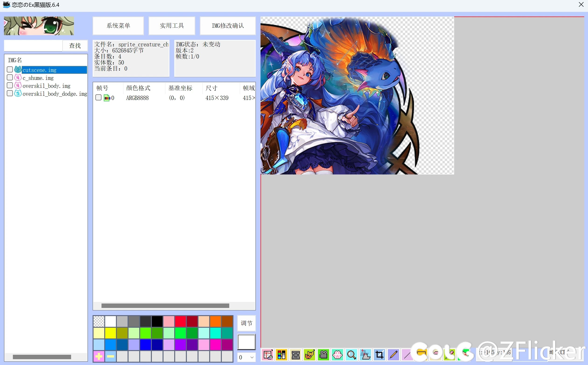Click the frame 0 image type icon
The height and width of the screenshot is (365, 588).
[x=107, y=98]
